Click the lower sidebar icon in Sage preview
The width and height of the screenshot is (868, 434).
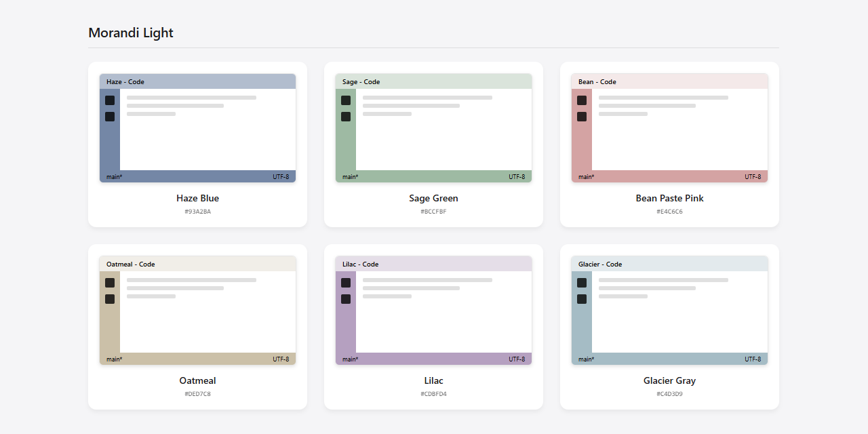coord(346,117)
